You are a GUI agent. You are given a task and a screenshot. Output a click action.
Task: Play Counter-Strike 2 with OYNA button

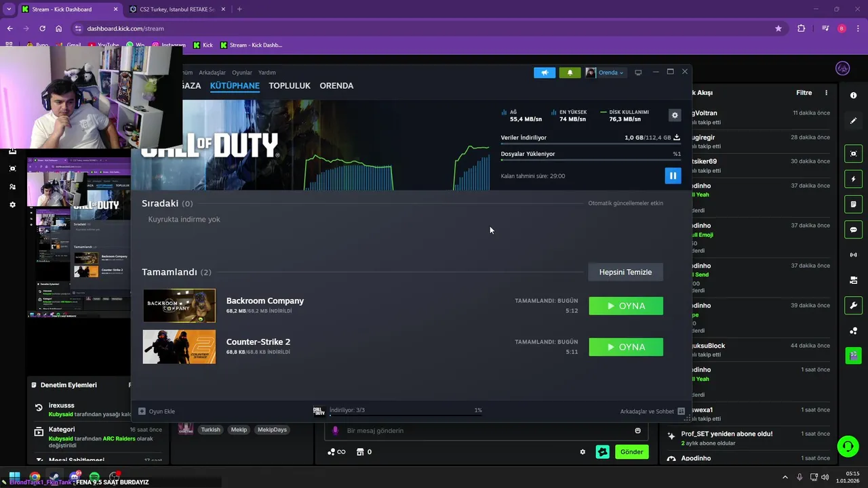[626, 347]
